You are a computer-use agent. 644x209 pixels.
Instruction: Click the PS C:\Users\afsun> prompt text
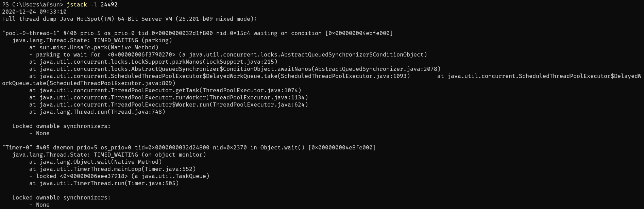(x=33, y=4)
